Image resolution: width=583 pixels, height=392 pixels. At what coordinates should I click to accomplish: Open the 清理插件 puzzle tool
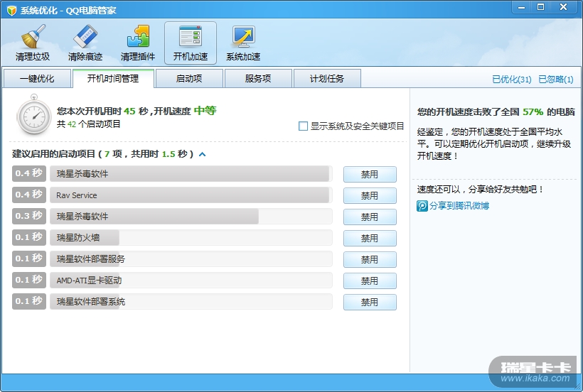tap(137, 43)
